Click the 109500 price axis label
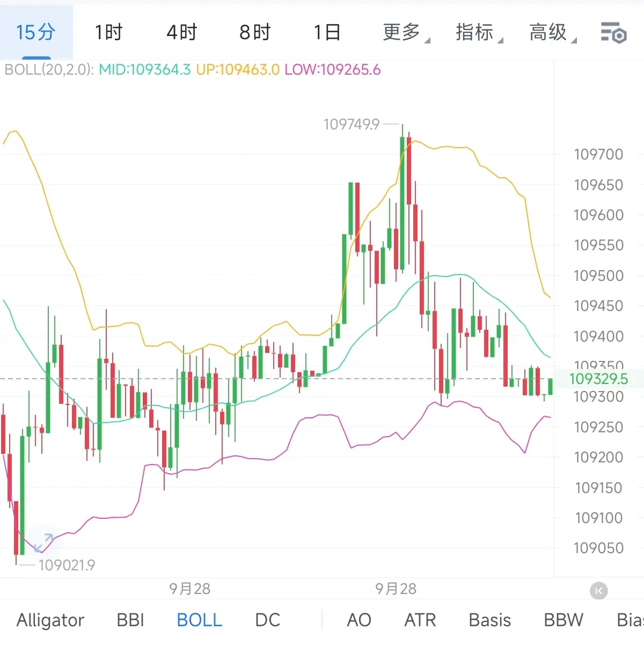 pyautogui.click(x=598, y=276)
